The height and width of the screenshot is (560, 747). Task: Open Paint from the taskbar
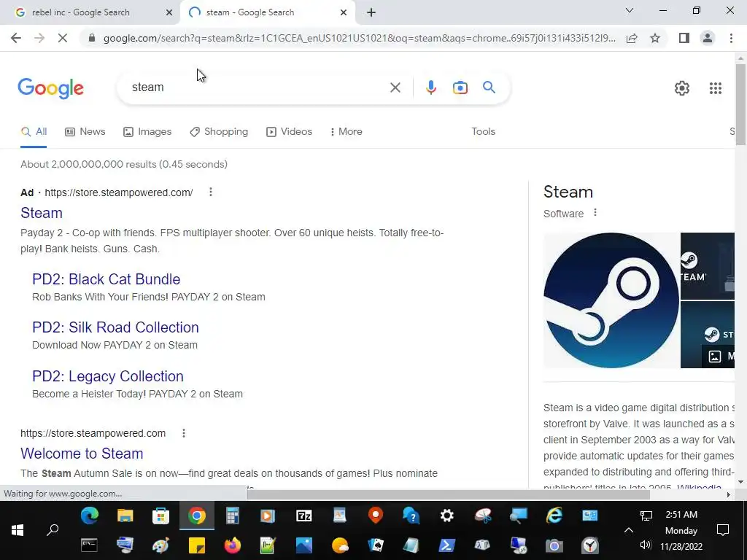coord(160,545)
